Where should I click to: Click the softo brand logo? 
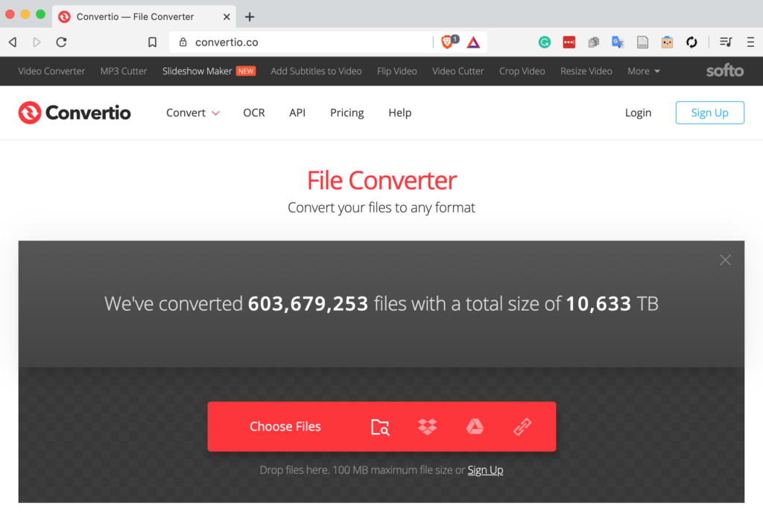click(x=724, y=71)
